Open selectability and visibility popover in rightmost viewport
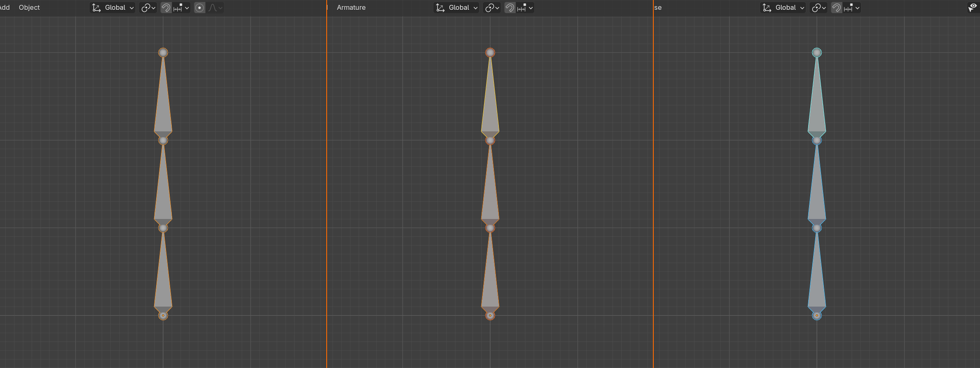980x368 pixels. (973, 7)
